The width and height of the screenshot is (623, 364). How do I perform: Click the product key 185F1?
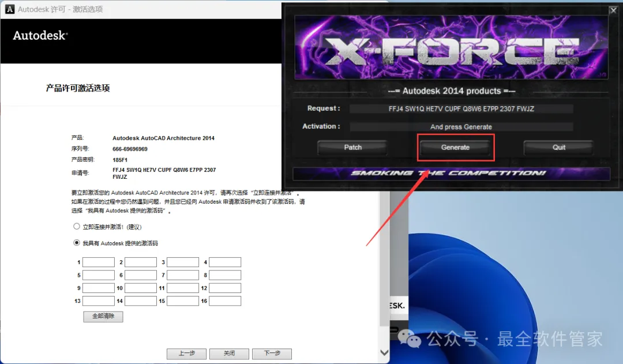point(120,160)
